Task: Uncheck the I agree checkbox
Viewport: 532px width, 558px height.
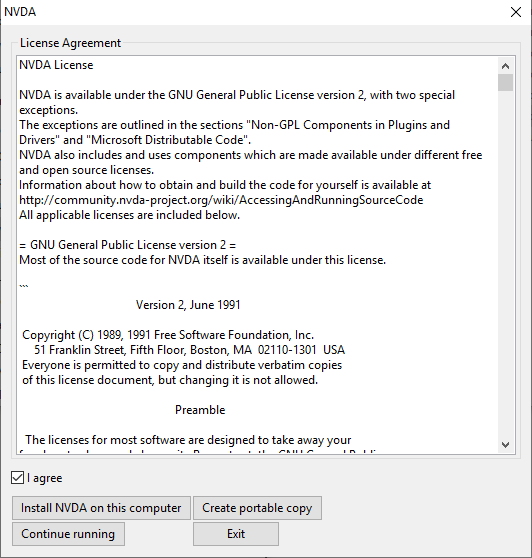Action: pos(17,478)
